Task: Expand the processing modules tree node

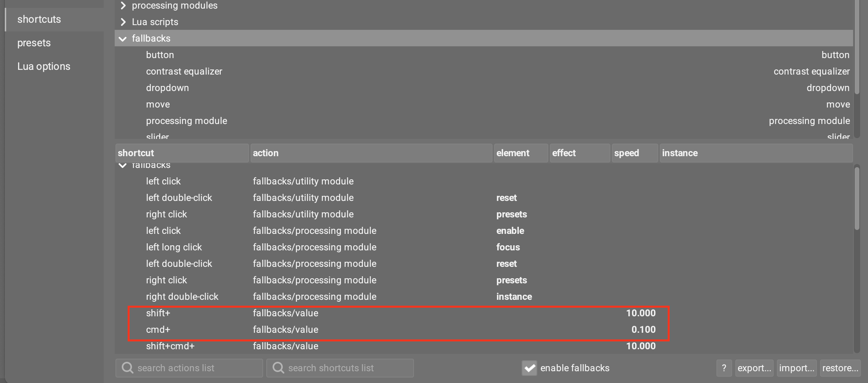Action: click(123, 5)
